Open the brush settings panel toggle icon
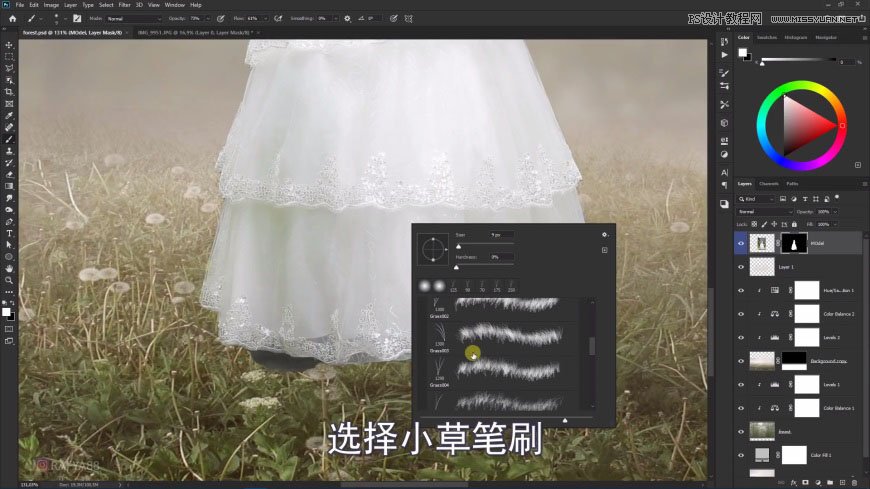The width and height of the screenshot is (870, 489). tap(77, 18)
